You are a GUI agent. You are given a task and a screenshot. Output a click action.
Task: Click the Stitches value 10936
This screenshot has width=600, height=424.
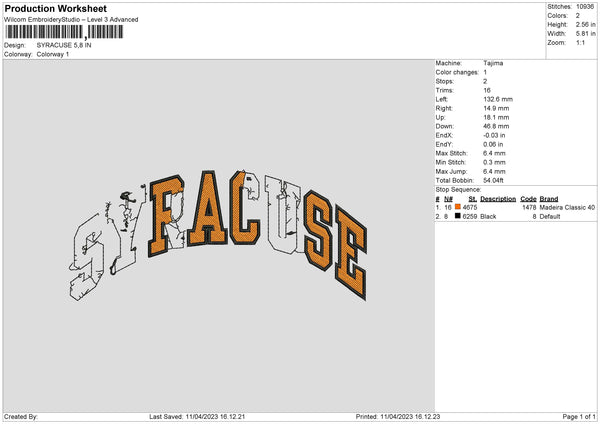585,7
